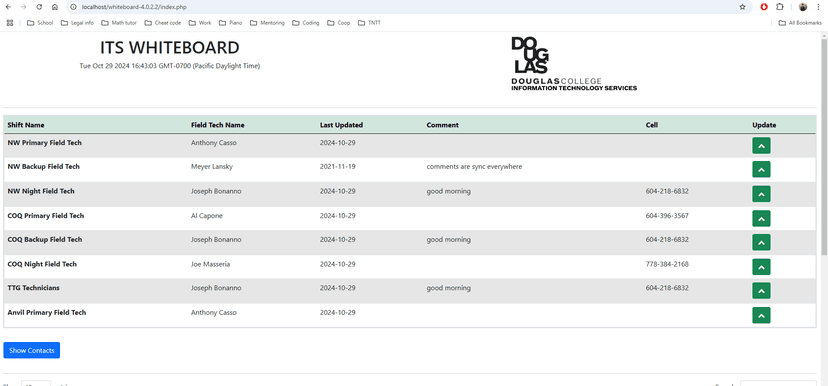Sort by Cell column header
The height and width of the screenshot is (386, 828).
coord(652,125)
